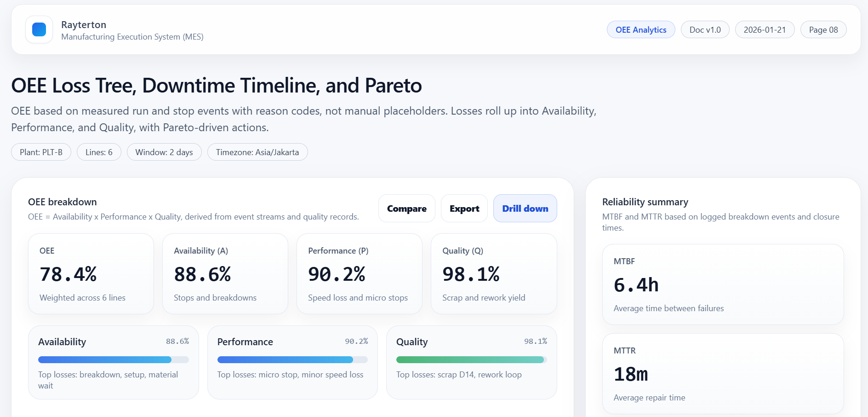Open the MTBF 6.4h reliability card
The width and height of the screenshot is (868, 417).
tap(722, 284)
